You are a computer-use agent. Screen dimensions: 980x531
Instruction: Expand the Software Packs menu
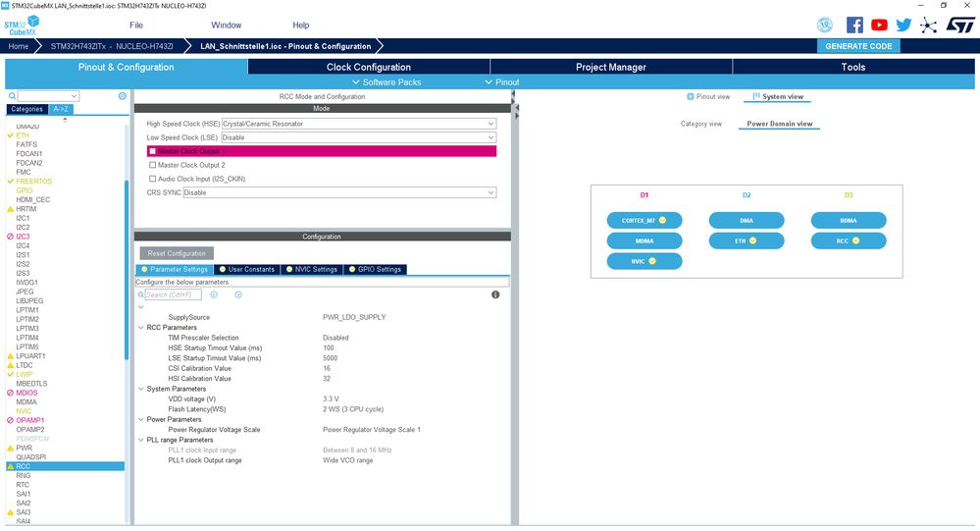387,81
